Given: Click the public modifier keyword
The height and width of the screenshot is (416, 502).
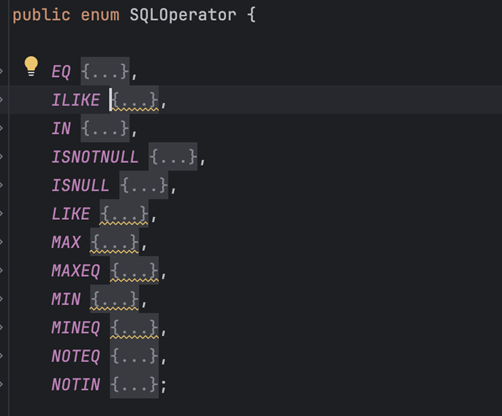Looking at the screenshot, I should [41, 15].
